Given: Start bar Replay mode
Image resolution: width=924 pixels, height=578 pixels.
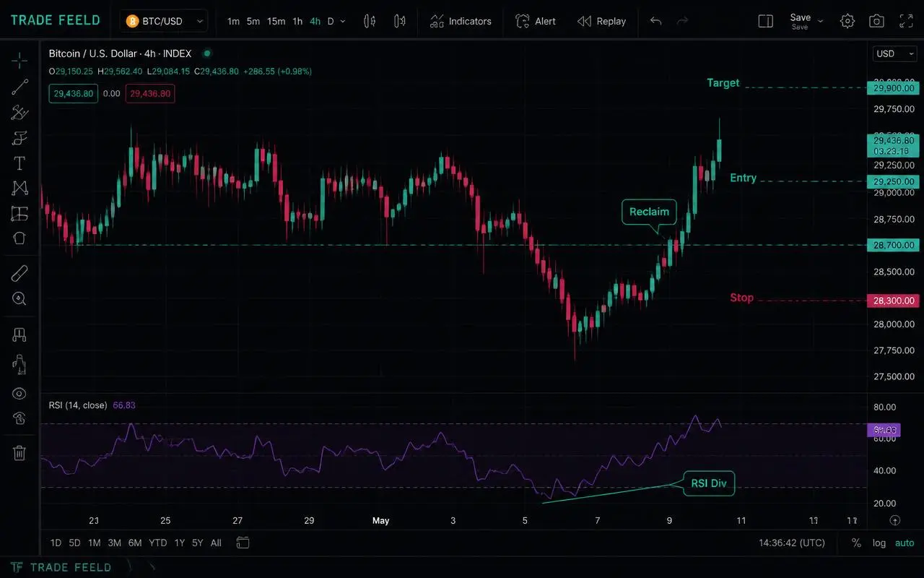Looking at the screenshot, I should pyautogui.click(x=602, y=21).
